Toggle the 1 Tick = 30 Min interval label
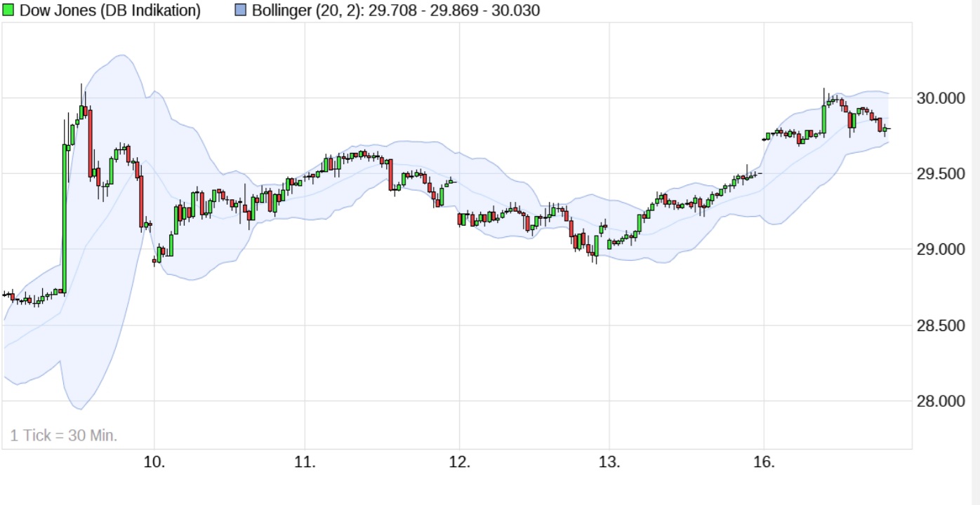The width and height of the screenshot is (980, 505). tap(63, 435)
